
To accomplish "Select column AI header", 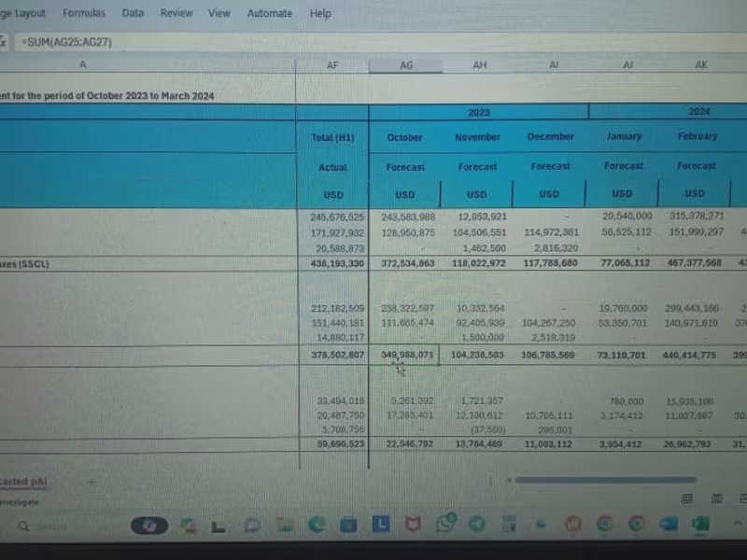I will tap(554, 64).
